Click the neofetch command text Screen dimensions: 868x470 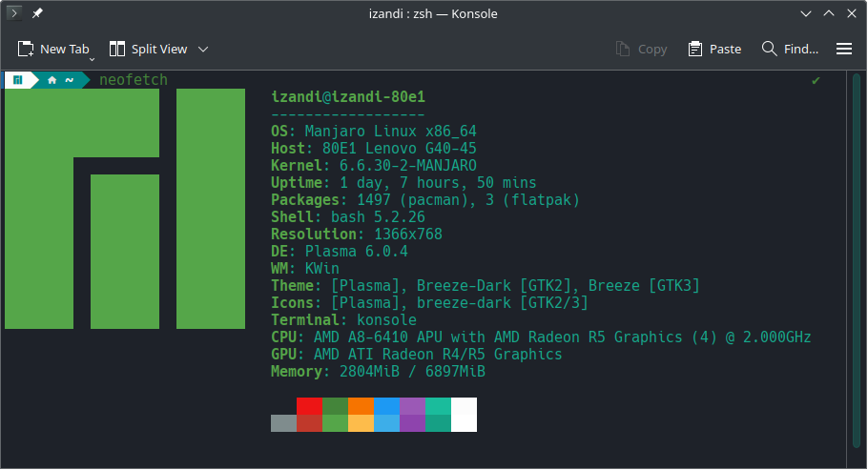coord(134,80)
